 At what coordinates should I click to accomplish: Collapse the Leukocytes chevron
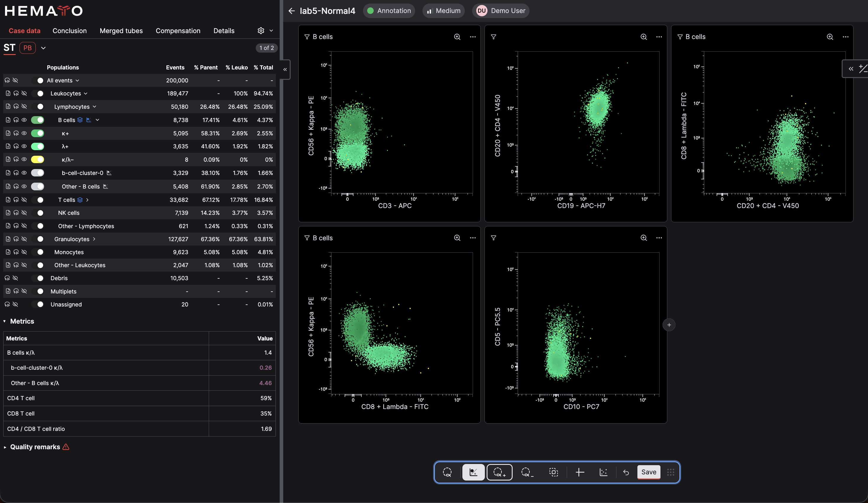85,93
